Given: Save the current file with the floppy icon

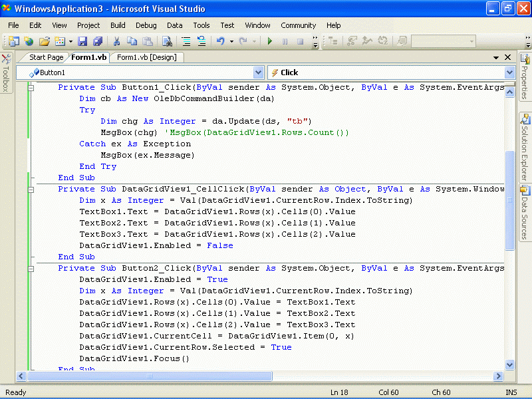Looking at the screenshot, I should (82, 41).
